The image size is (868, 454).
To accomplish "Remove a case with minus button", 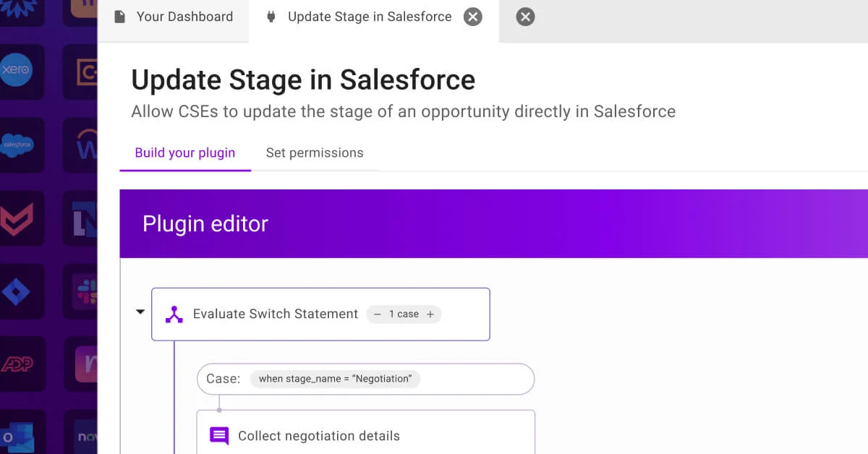I will coord(378,314).
